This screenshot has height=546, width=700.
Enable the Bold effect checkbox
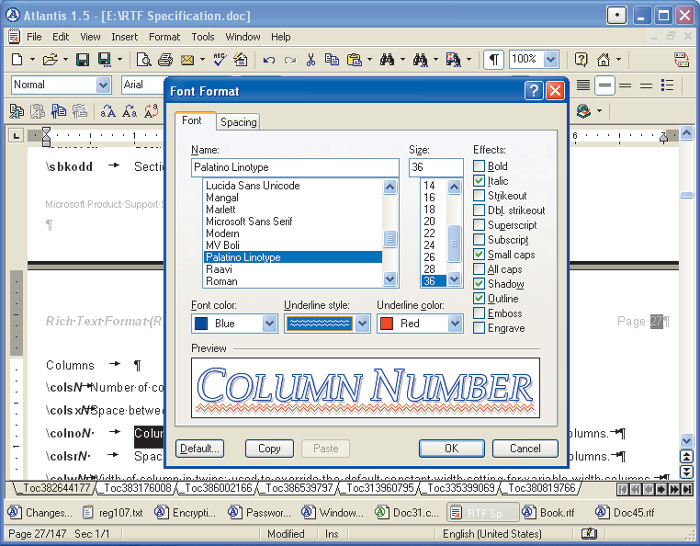[480, 167]
